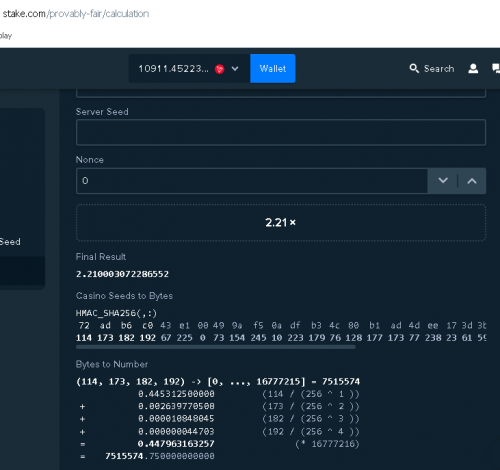
Task: Increase nonce with up chevron
Action: tap(472, 181)
